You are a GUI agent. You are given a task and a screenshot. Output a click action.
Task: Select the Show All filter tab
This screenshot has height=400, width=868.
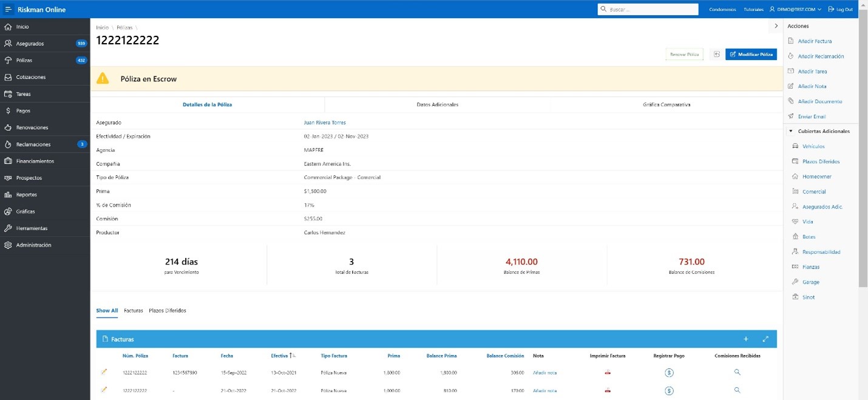[107, 310]
